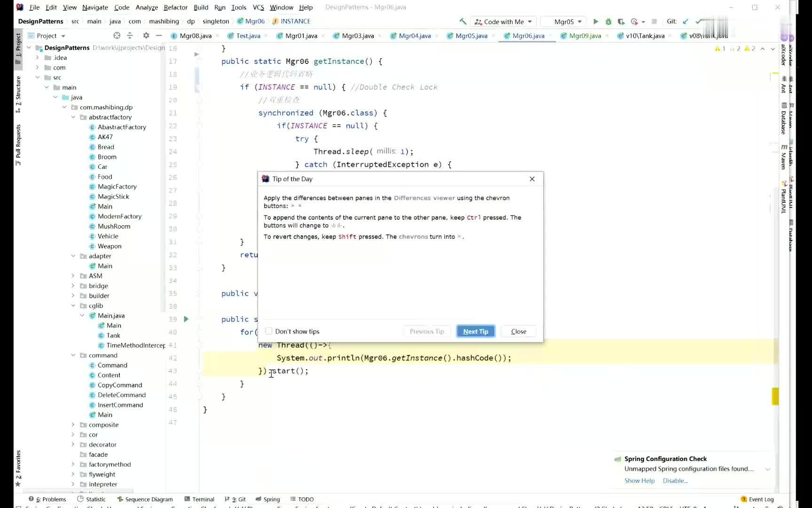
Task: Open the Event Log
Action: point(757,500)
